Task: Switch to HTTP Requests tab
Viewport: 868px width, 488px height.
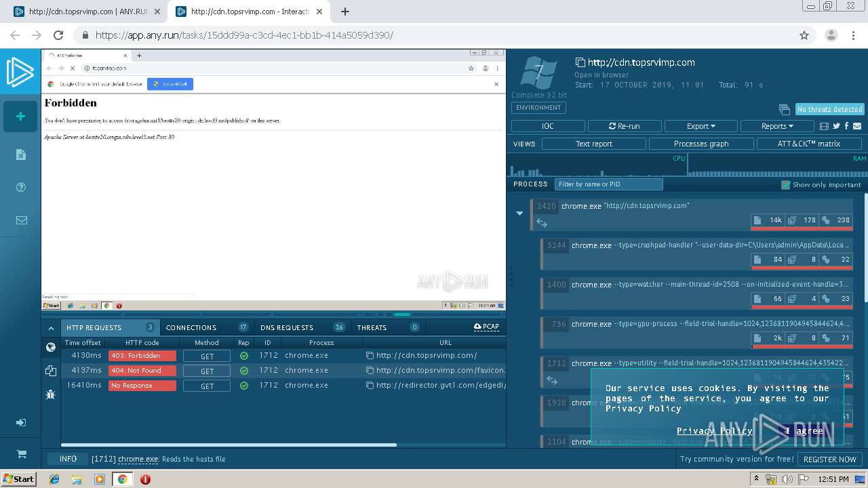Action: coord(110,327)
